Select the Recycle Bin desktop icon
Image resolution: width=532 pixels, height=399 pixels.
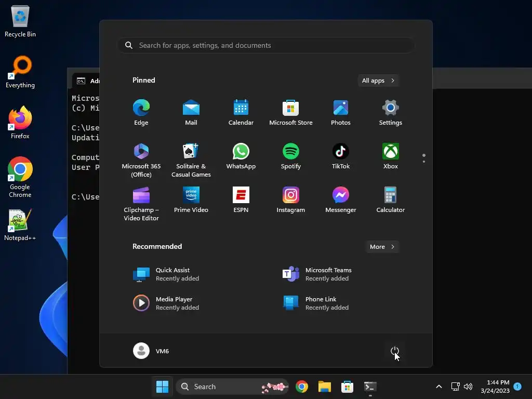coord(20,21)
